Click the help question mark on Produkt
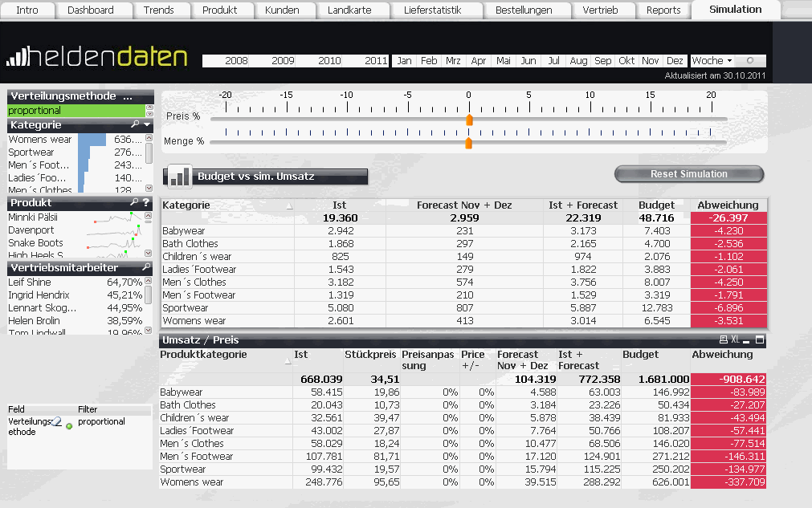 (146, 202)
